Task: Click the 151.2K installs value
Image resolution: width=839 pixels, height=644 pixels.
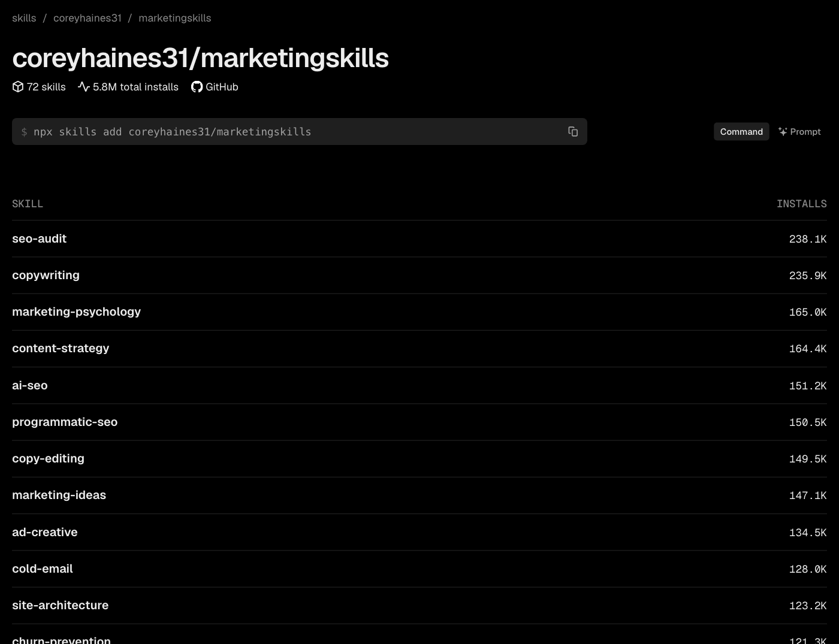Action: coord(808,386)
